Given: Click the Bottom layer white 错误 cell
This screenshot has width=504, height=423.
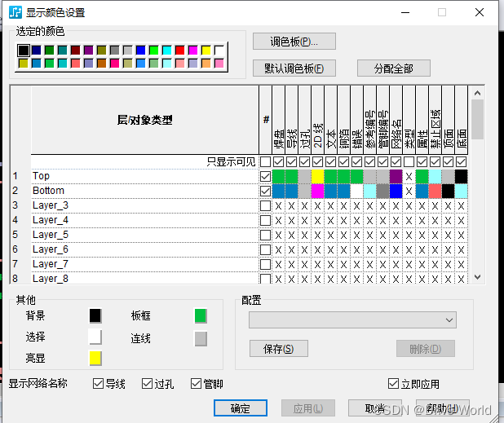Looking at the screenshot, I should pos(356,191).
